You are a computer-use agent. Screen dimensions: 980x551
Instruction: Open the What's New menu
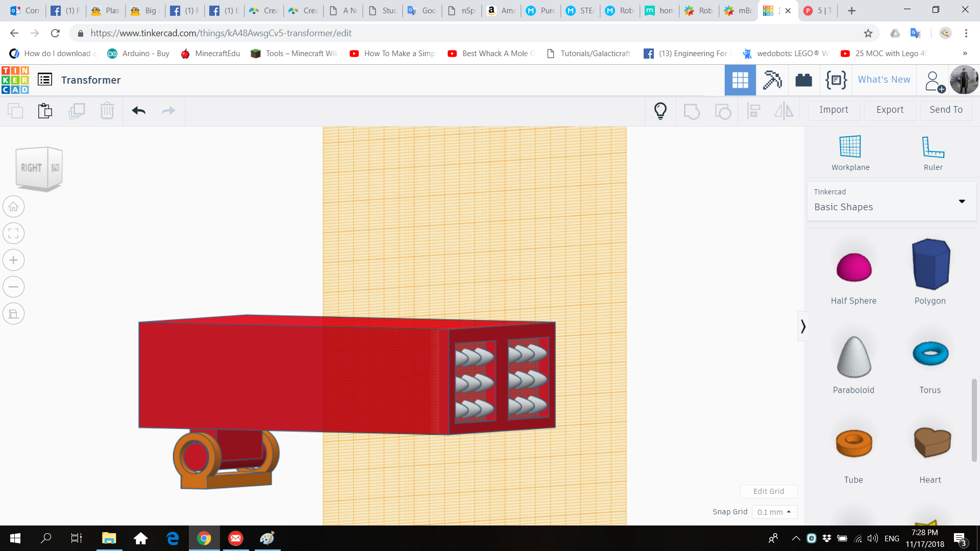(x=884, y=80)
